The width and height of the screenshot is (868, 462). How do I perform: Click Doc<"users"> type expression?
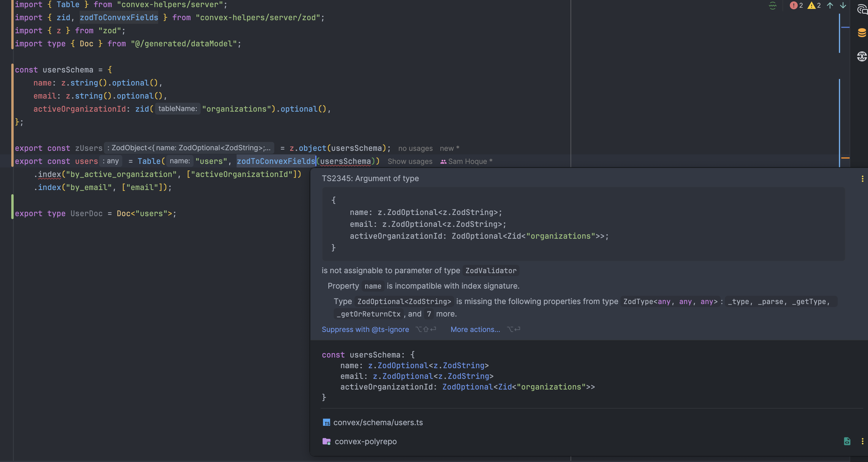pyautogui.click(x=144, y=214)
